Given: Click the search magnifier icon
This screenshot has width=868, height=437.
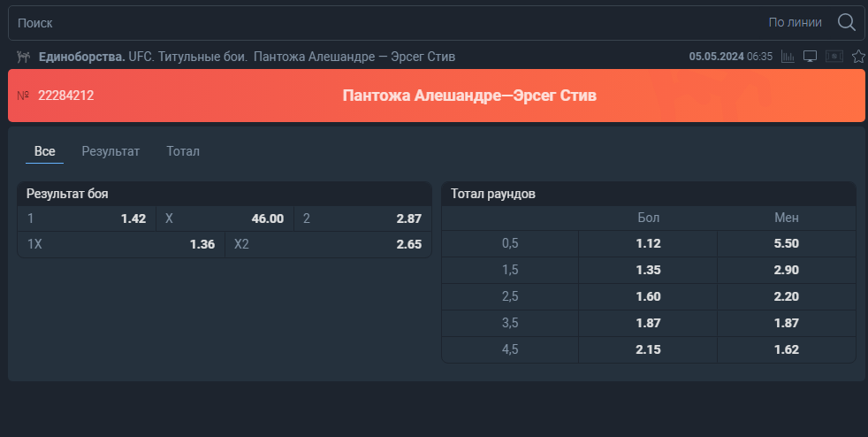Looking at the screenshot, I should coord(847,22).
